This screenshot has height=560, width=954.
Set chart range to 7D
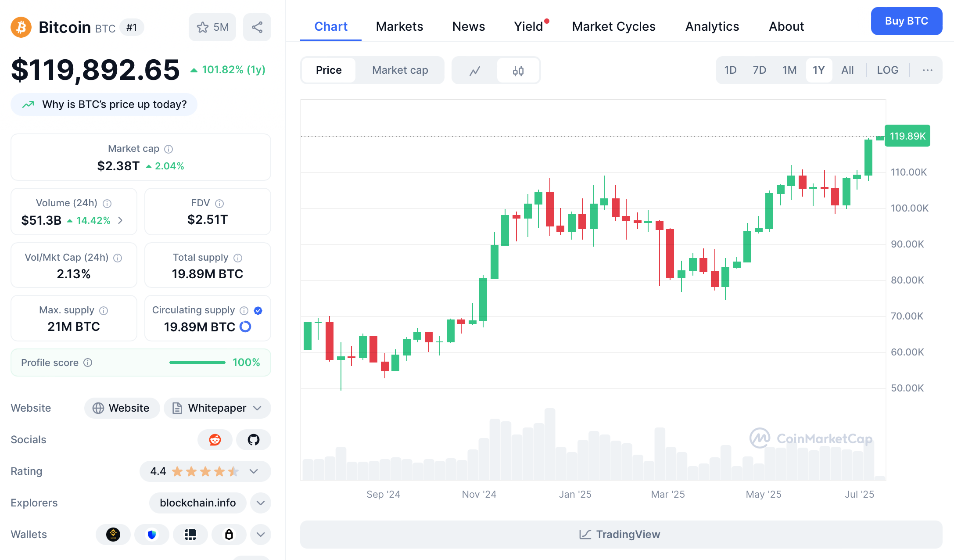759,70
